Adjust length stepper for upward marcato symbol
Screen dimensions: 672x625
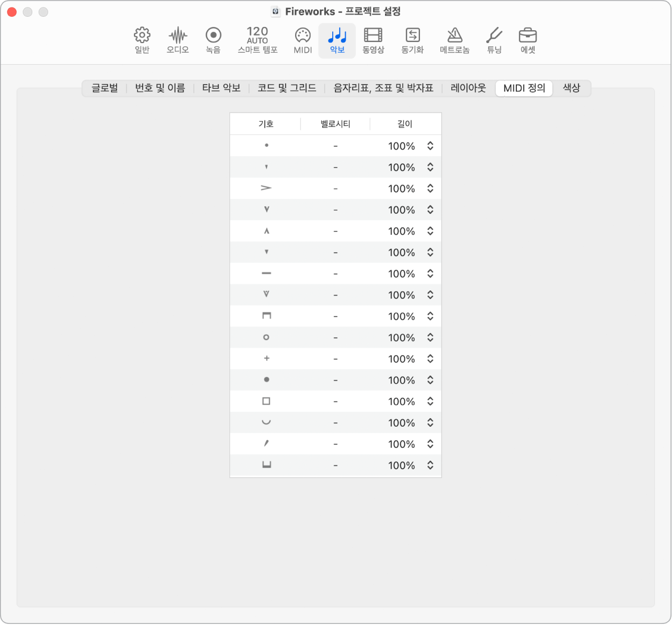pos(430,231)
